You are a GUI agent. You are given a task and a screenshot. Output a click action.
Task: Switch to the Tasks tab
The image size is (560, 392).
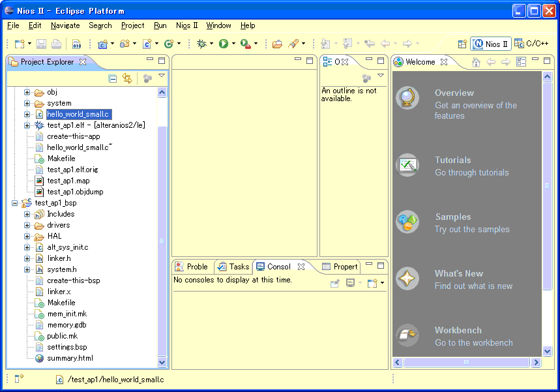point(233,267)
